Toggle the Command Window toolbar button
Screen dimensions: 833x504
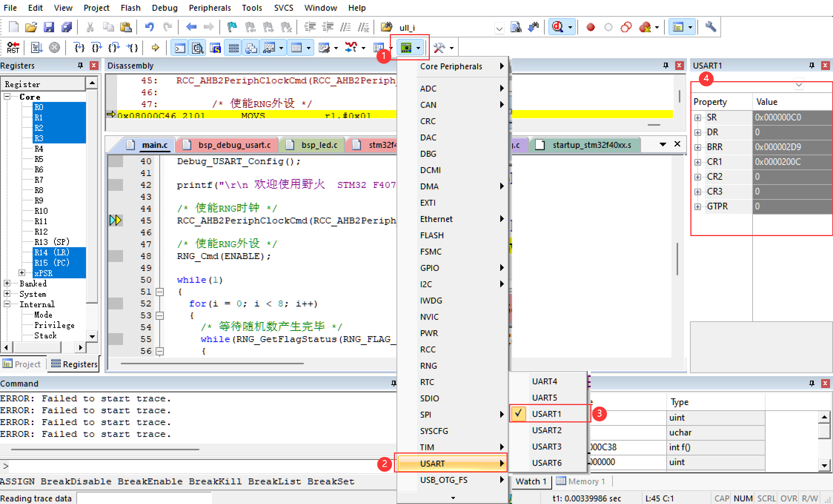(x=180, y=48)
